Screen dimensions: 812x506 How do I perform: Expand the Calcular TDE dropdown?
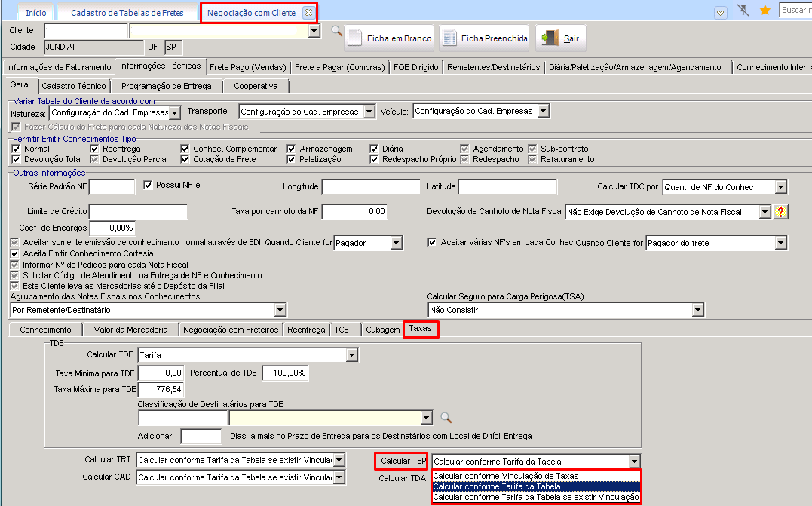[351, 355]
